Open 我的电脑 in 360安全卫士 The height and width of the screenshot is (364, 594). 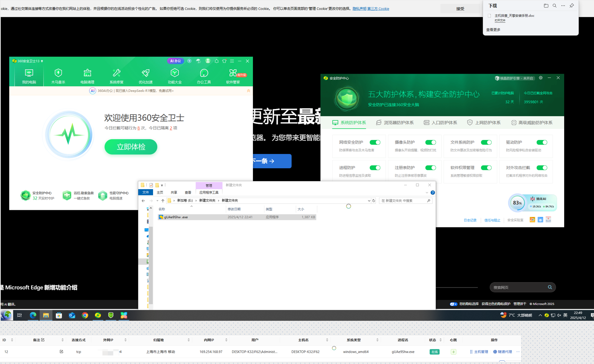click(29, 76)
